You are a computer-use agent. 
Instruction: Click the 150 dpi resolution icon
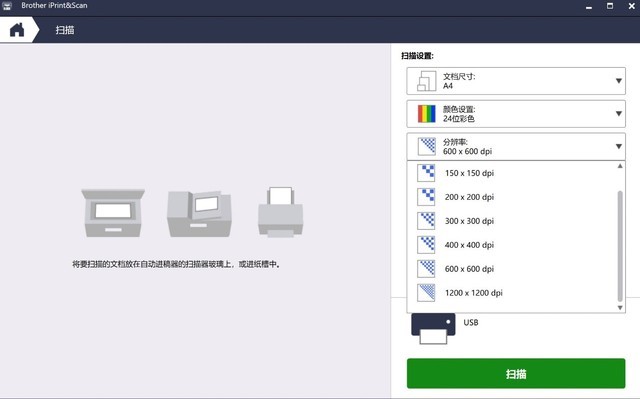click(426, 173)
